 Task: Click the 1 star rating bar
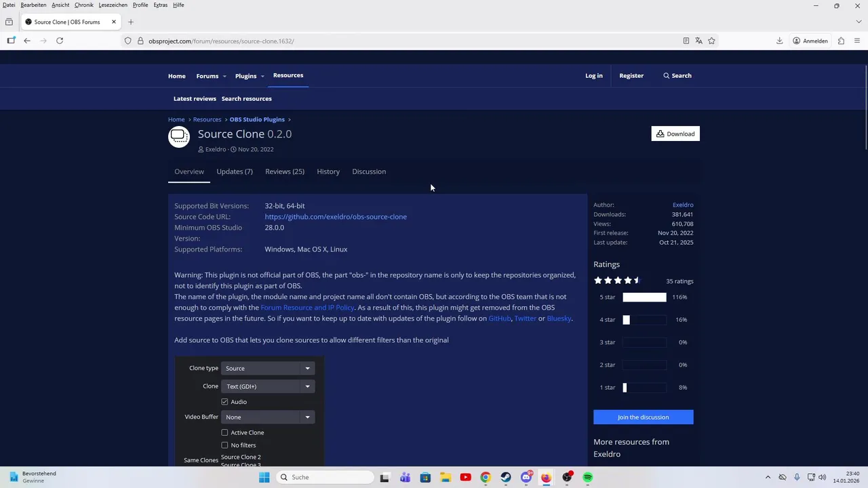click(x=644, y=387)
